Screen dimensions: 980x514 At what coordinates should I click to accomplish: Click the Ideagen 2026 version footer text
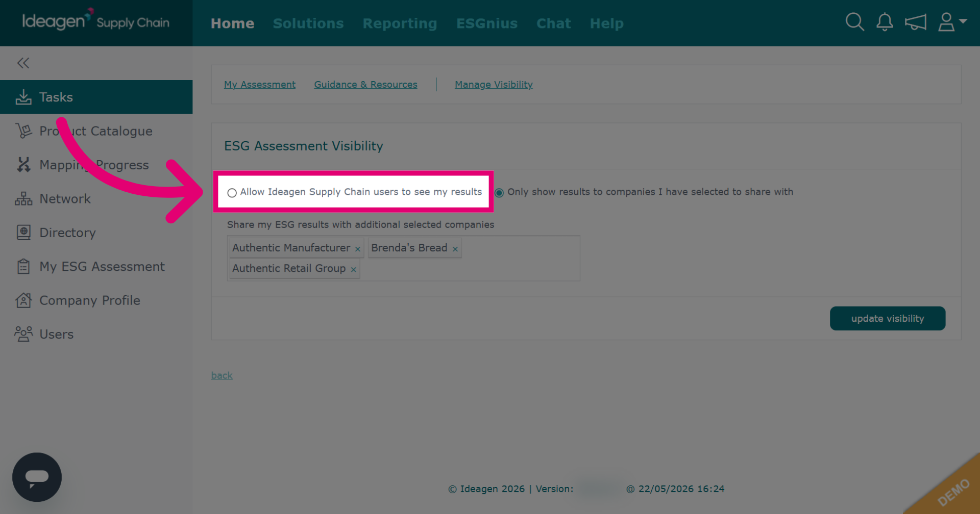(586, 489)
